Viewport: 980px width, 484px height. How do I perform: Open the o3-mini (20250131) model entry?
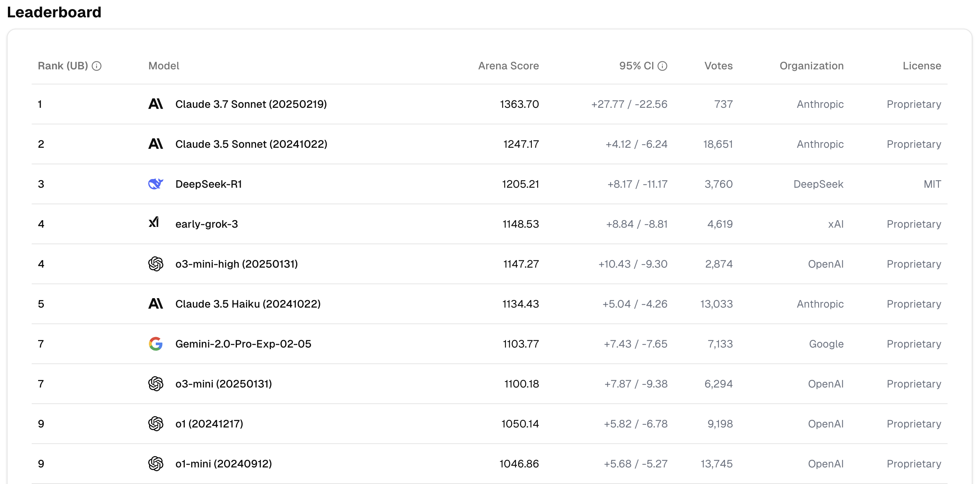[223, 384]
